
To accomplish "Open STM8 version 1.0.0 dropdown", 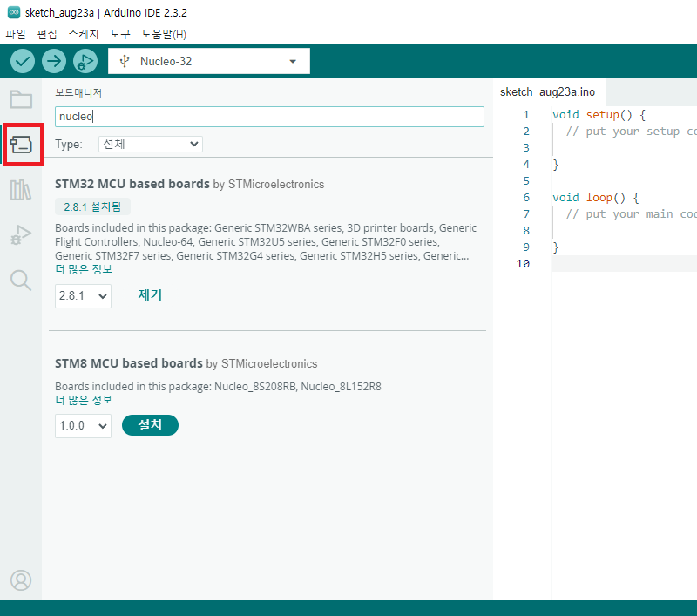I will (83, 426).
